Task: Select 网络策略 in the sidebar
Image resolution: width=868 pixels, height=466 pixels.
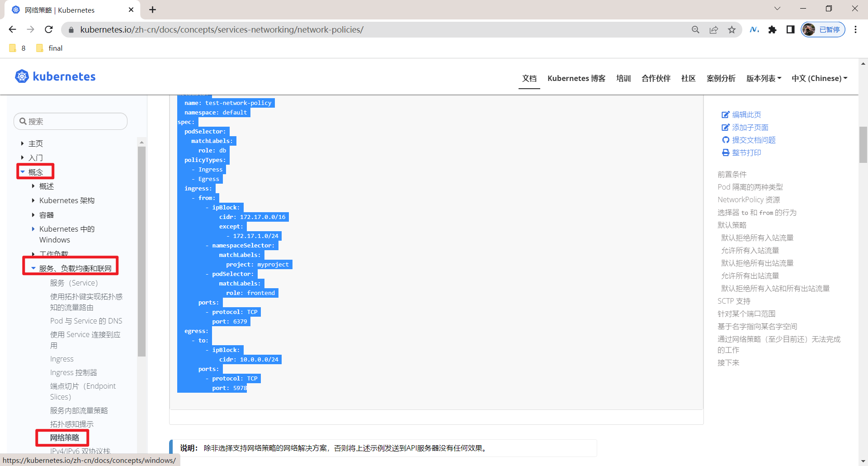Action: coord(64,437)
